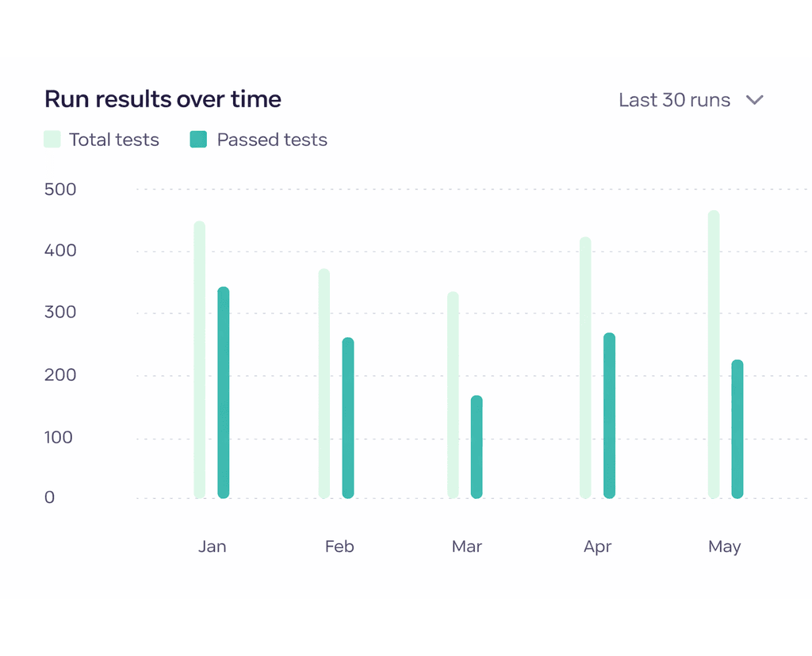This screenshot has width=812, height=656.
Task: Select the light green Jan total bar
Action: [x=199, y=357]
